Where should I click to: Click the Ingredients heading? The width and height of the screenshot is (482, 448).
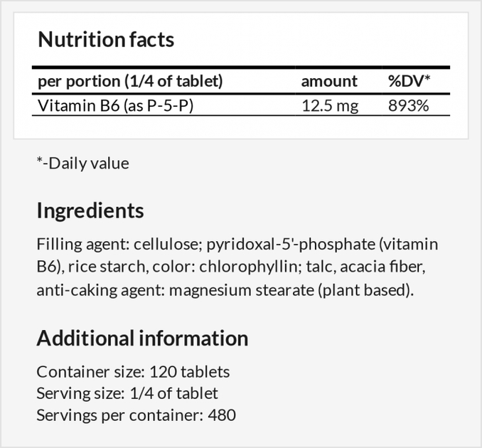[x=90, y=210]
